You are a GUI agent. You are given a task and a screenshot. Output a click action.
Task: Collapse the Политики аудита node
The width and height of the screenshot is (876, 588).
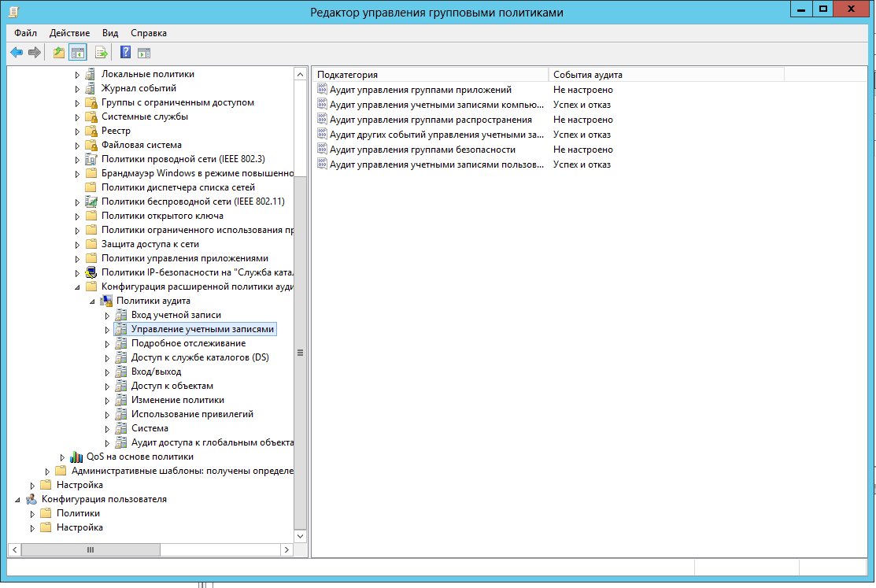[92, 301]
